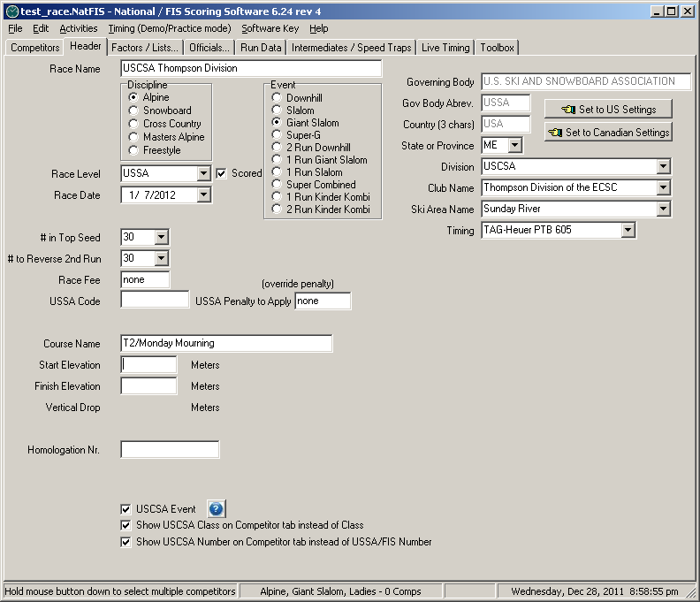Click the Course Name field
700x602 pixels.
click(x=226, y=343)
